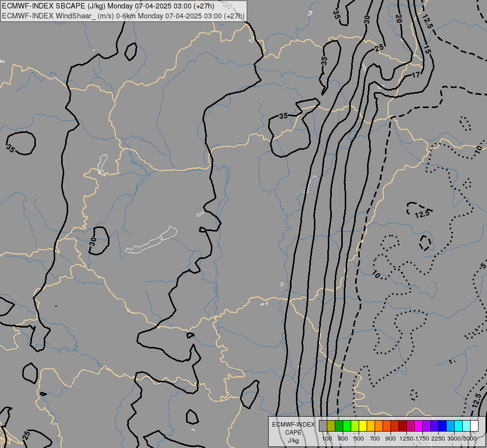Screen dimensions: 487x448
Task: Click the '30' label on small closed contour
Action: pyautogui.click(x=93, y=241)
